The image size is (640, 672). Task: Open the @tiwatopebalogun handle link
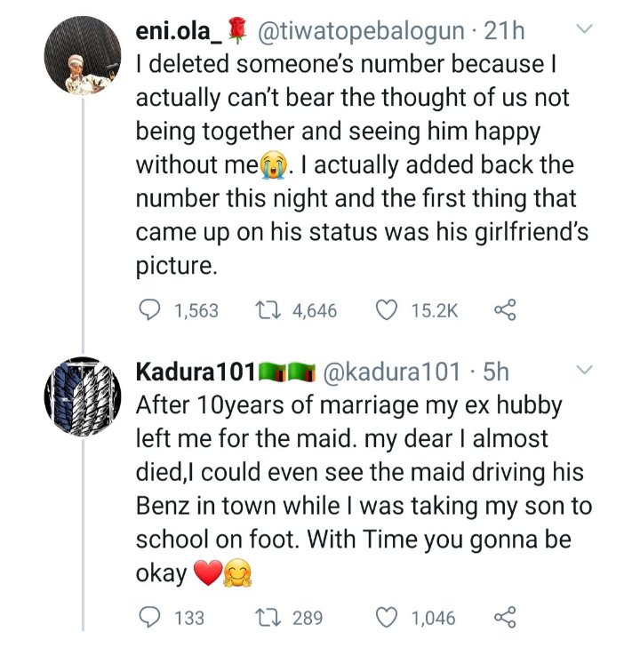pyautogui.click(x=361, y=32)
